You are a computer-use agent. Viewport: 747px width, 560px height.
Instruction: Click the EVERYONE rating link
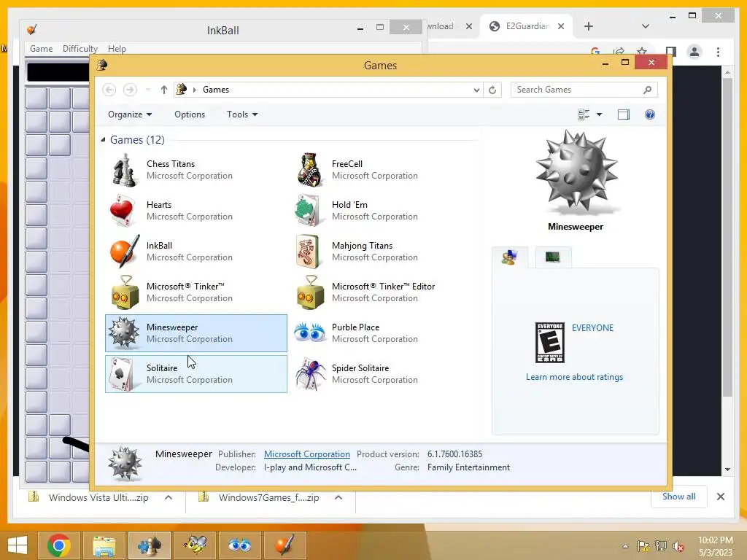point(592,327)
